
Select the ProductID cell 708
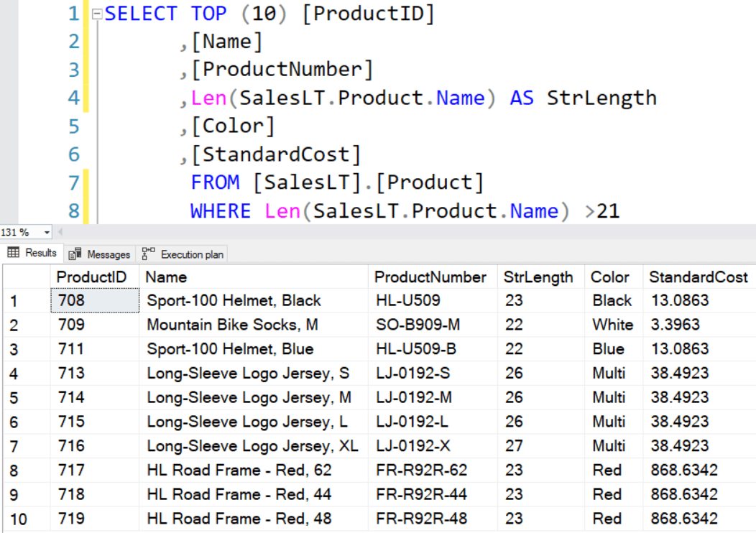[x=95, y=300]
